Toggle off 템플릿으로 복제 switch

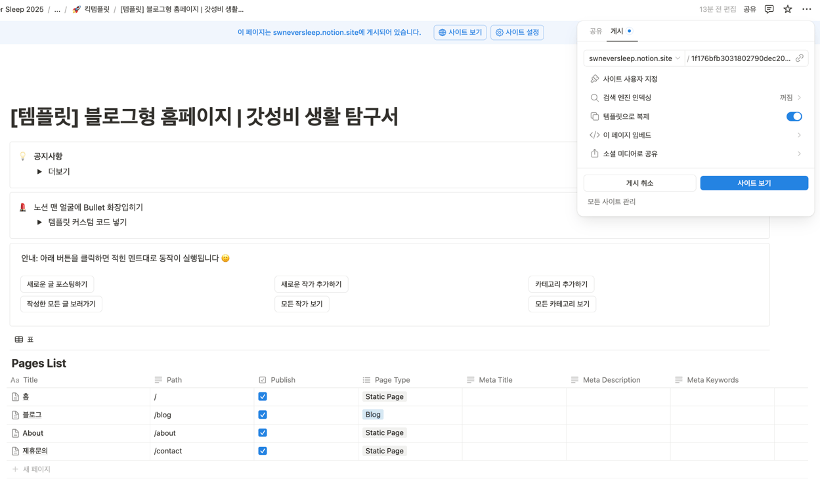(794, 116)
